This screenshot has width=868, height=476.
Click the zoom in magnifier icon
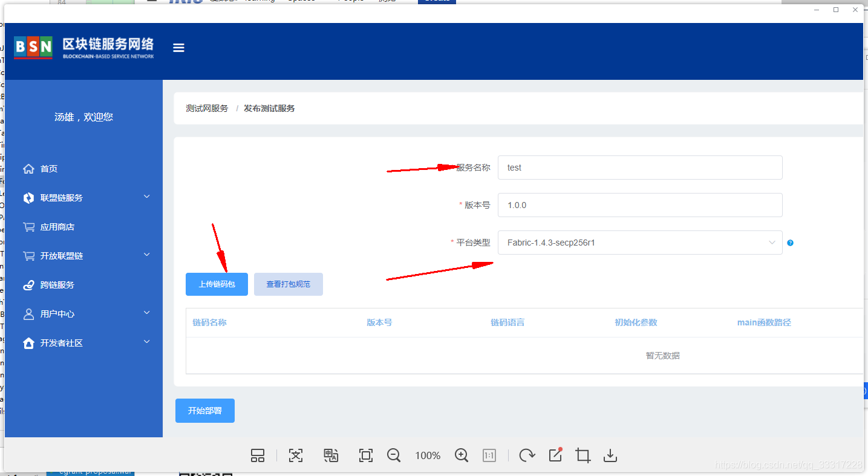pyautogui.click(x=462, y=455)
